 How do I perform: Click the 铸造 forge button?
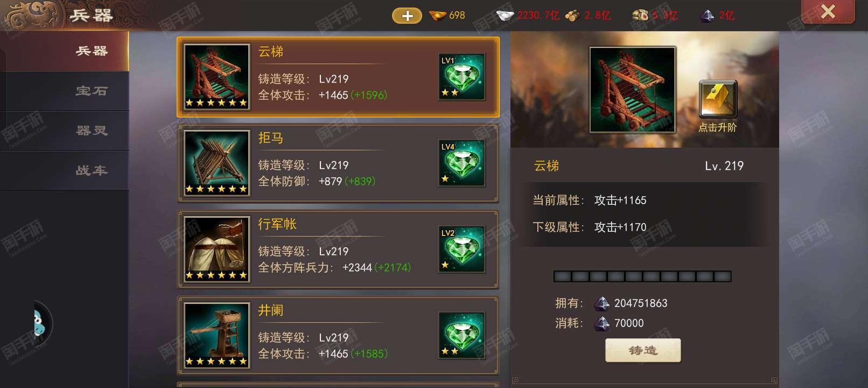point(643,351)
